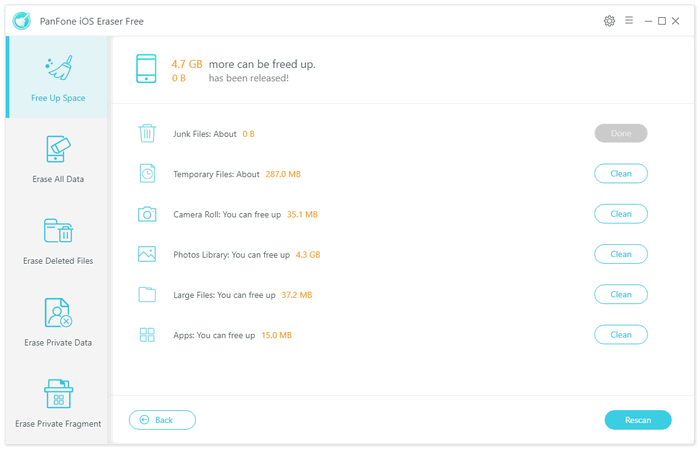Start a new scan with Rescan

(638, 420)
